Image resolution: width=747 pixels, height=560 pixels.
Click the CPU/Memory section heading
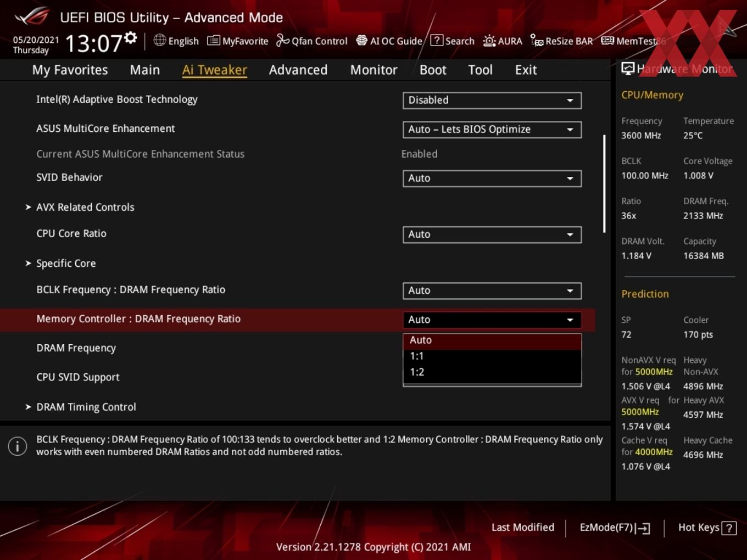click(652, 95)
